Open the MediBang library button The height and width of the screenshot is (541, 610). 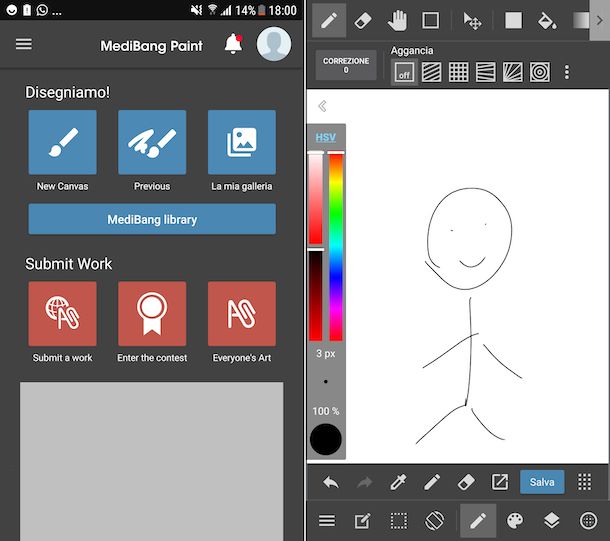click(152, 219)
